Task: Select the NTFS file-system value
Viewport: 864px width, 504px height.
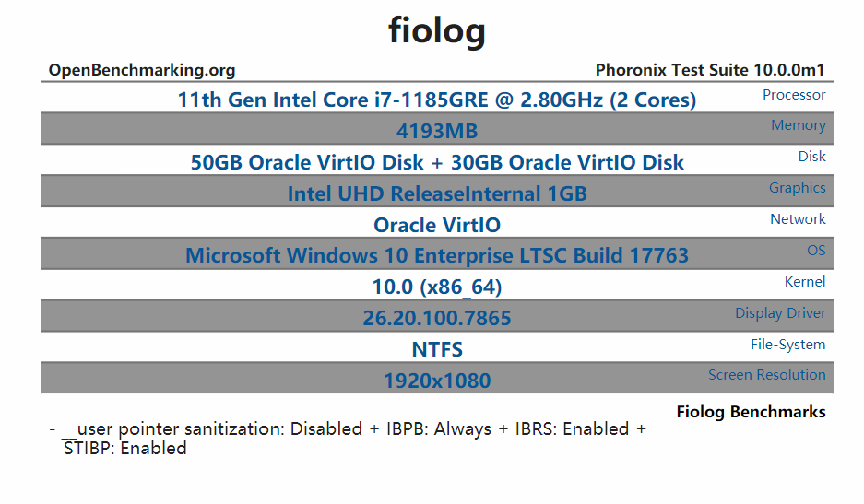Action: pyautogui.click(x=436, y=350)
